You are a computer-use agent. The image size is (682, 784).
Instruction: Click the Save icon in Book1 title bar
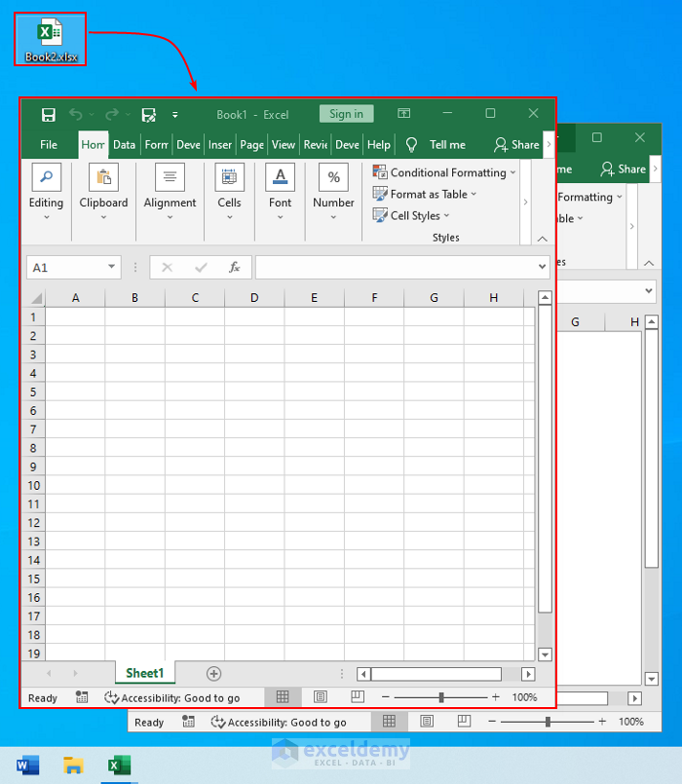(49, 115)
